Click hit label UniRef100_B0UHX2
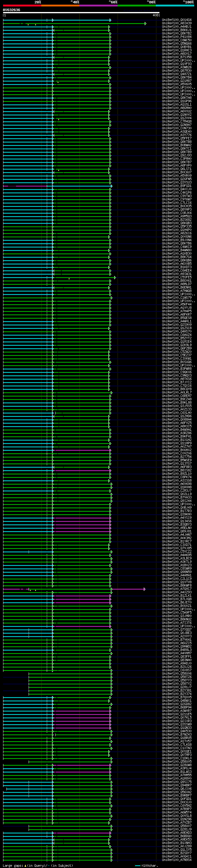Viewport: 197px width, 868px height. click(176, 450)
